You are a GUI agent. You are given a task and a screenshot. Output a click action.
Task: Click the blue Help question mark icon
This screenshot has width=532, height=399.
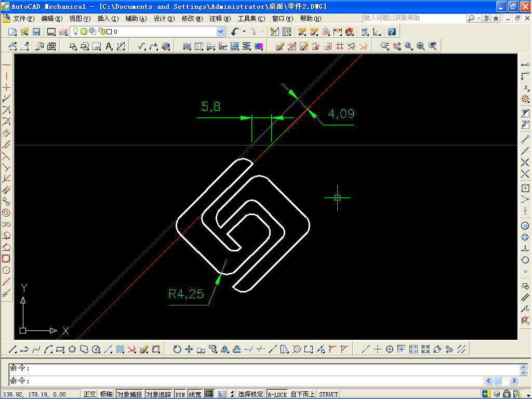(x=392, y=32)
